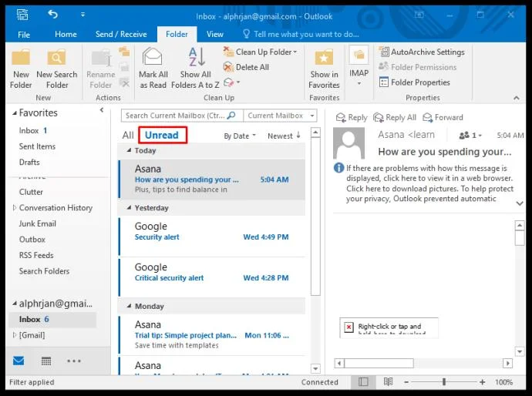This screenshot has width=532, height=396.
Task: Click the Undo arrow in title bar
Action: click(52, 15)
